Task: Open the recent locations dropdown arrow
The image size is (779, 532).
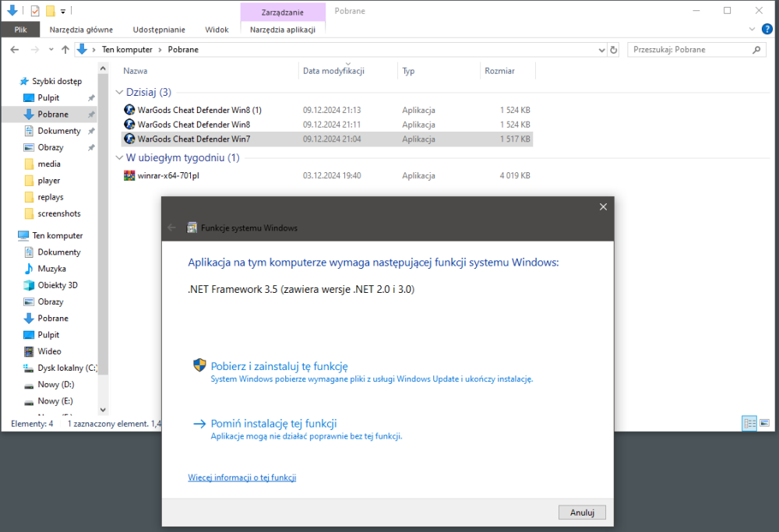Action: point(51,50)
